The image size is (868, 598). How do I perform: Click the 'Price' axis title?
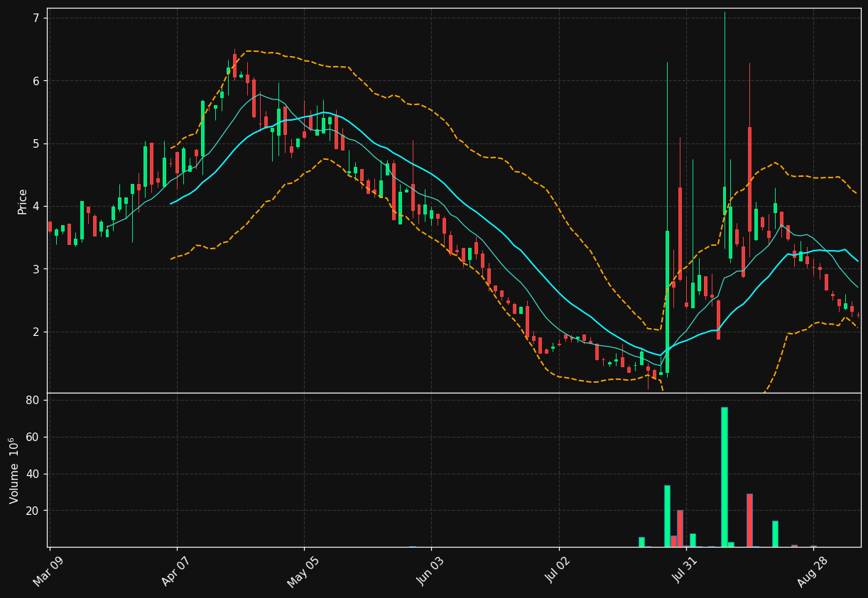[x=23, y=201]
